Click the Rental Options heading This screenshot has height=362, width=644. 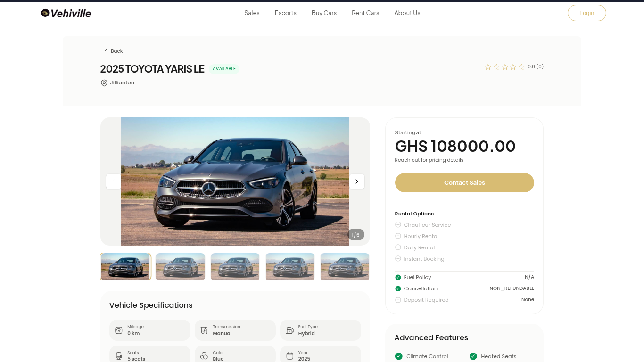pos(414,214)
